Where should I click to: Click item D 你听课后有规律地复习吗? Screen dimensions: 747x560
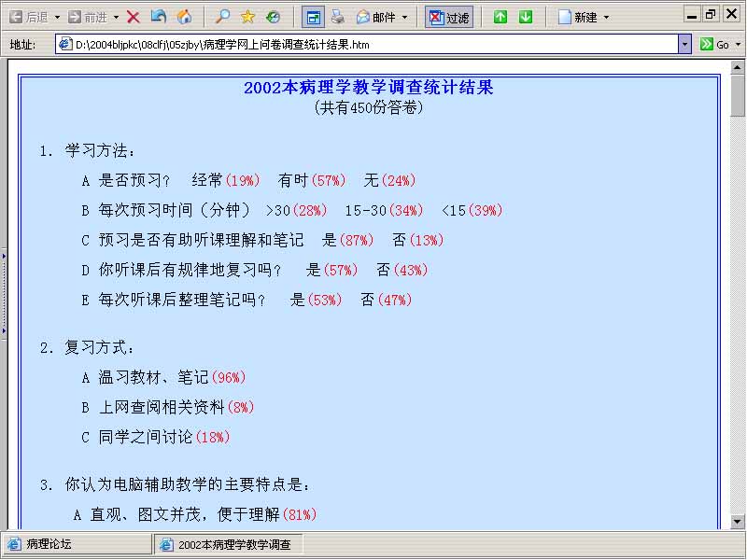[181, 270]
